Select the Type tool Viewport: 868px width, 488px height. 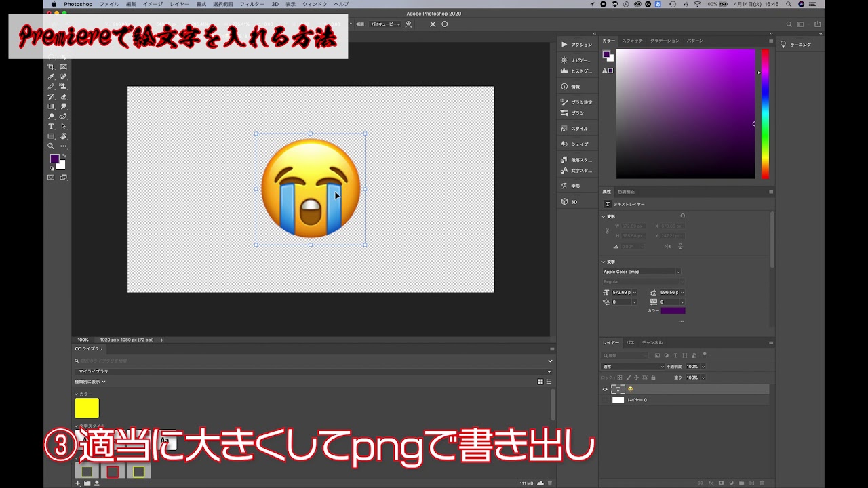point(51,126)
